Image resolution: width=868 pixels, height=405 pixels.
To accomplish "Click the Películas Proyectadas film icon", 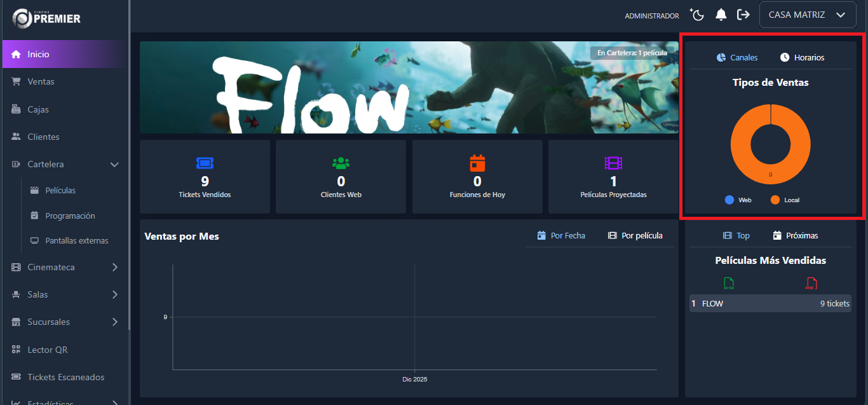I will point(613,163).
